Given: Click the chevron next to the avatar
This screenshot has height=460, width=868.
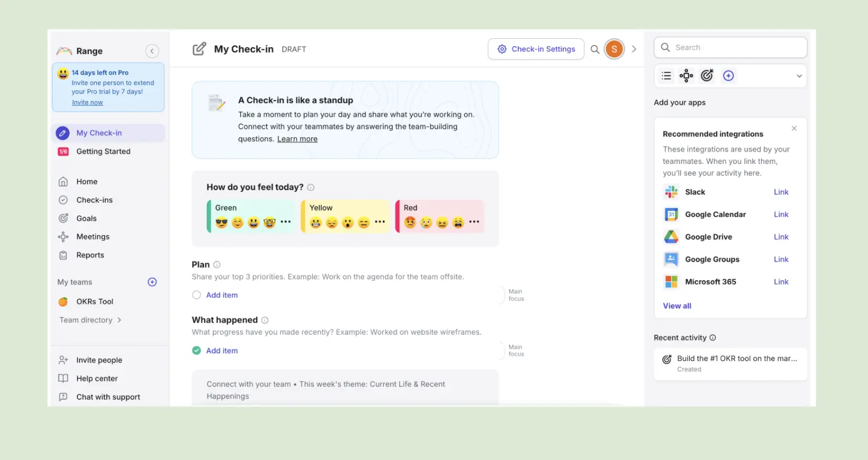Looking at the screenshot, I should click(634, 49).
